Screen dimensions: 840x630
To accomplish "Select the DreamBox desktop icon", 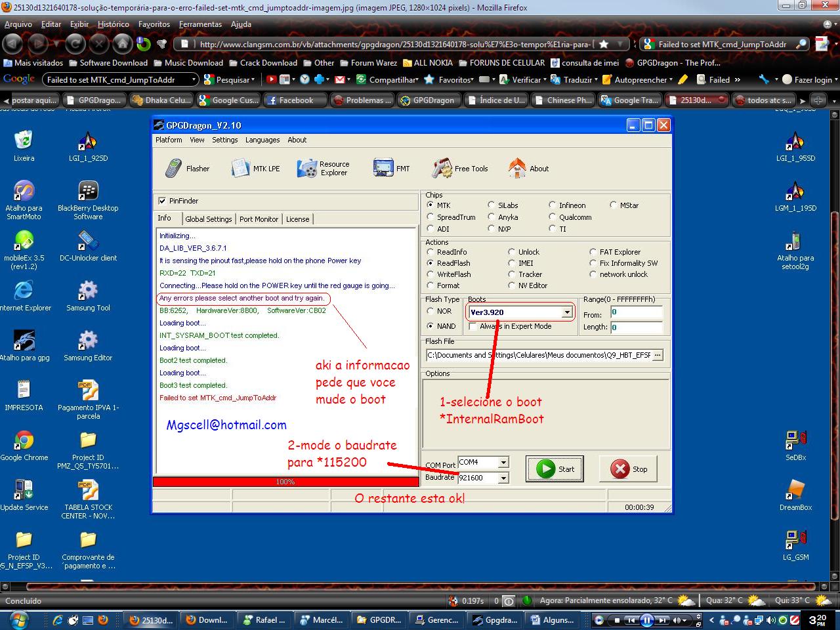I will [x=795, y=495].
